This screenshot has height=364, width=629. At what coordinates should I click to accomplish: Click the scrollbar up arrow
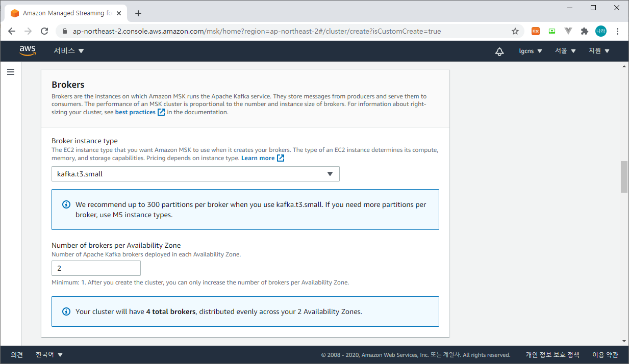point(624,66)
